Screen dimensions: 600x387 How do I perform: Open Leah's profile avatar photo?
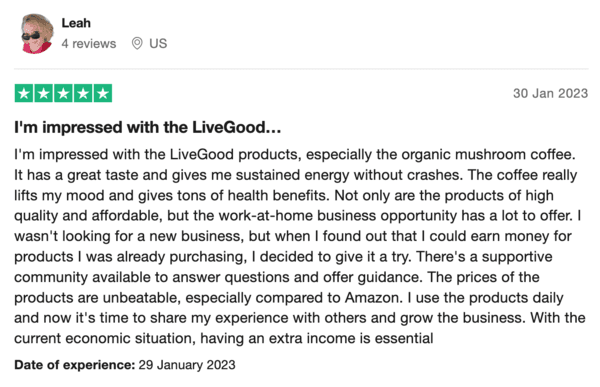coord(37,33)
